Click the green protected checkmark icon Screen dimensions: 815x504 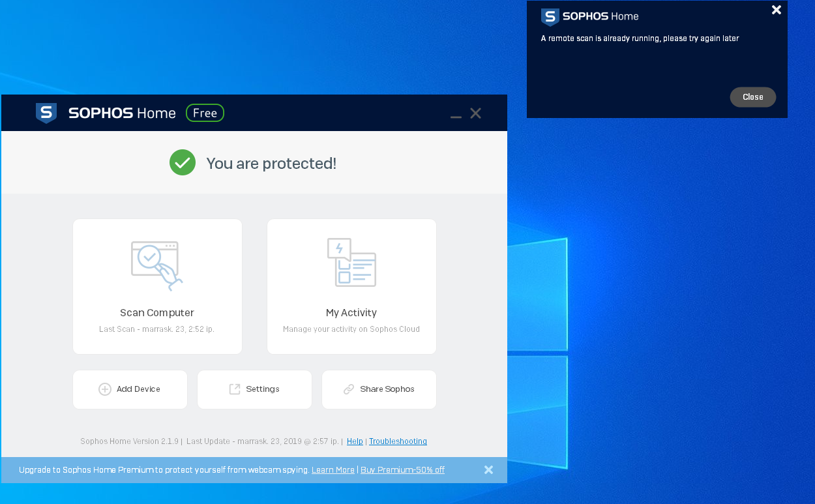[183, 162]
